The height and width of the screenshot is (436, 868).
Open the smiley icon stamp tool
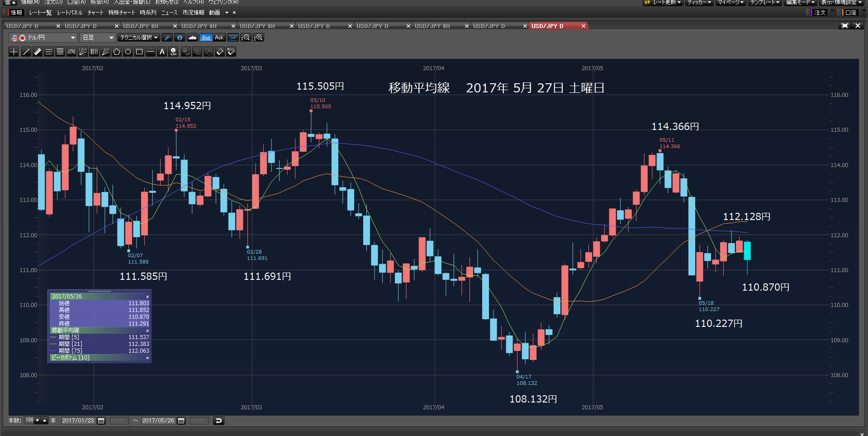(173, 52)
